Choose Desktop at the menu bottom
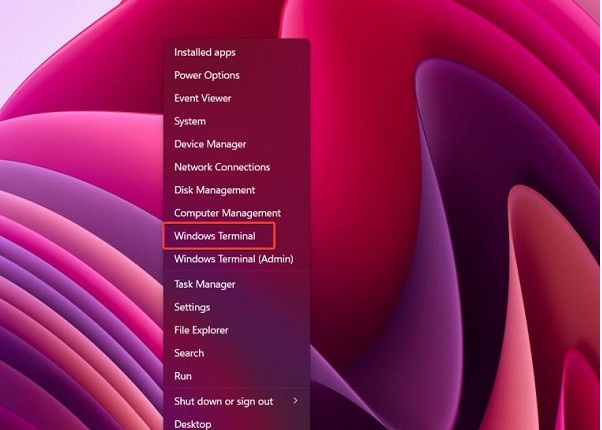 click(x=192, y=423)
